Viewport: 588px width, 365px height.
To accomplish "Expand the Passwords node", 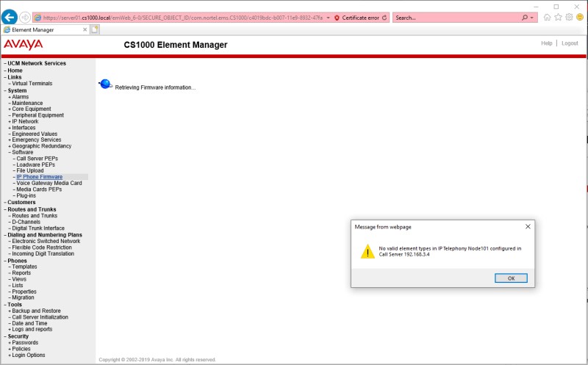I will pyautogui.click(x=10, y=342).
